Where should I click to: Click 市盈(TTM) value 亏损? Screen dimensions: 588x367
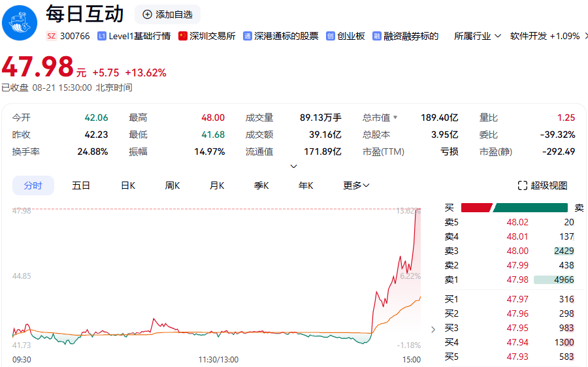point(449,152)
